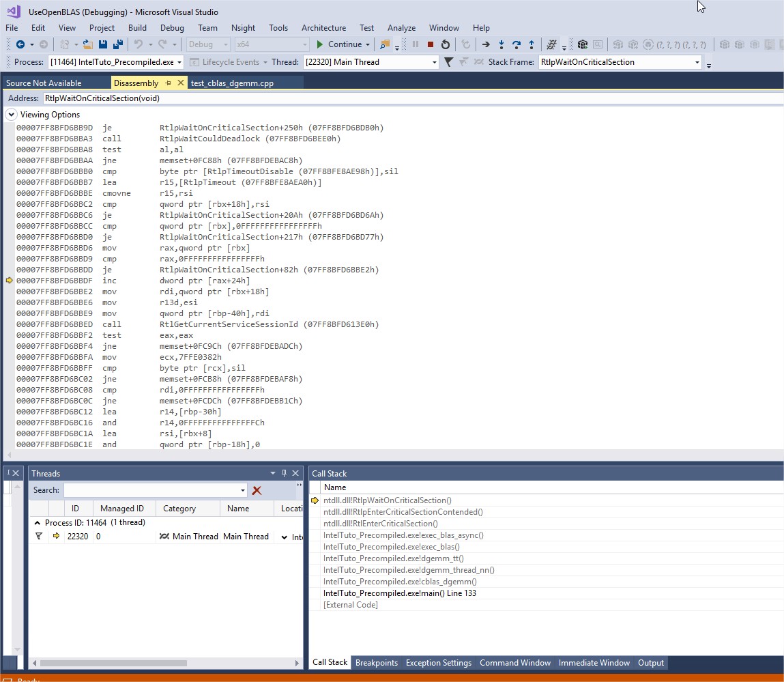This screenshot has width=784, height=682.
Task: Stop debugging with the red square
Action: click(x=430, y=44)
